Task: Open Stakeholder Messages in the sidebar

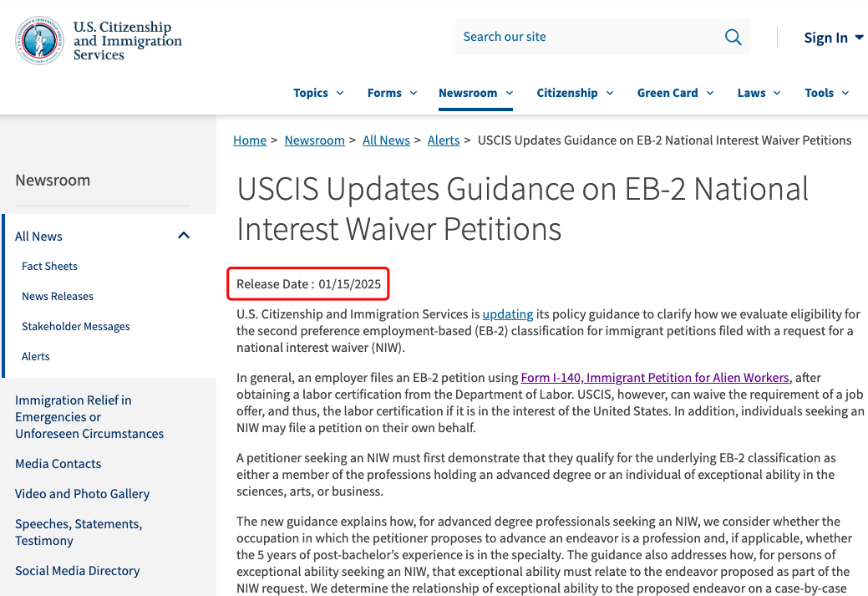Action: pyautogui.click(x=76, y=326)
